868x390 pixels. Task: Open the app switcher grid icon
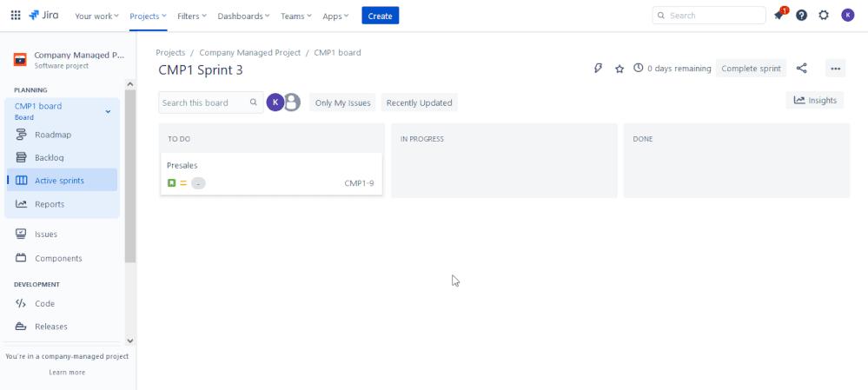(x=16, y=16)
